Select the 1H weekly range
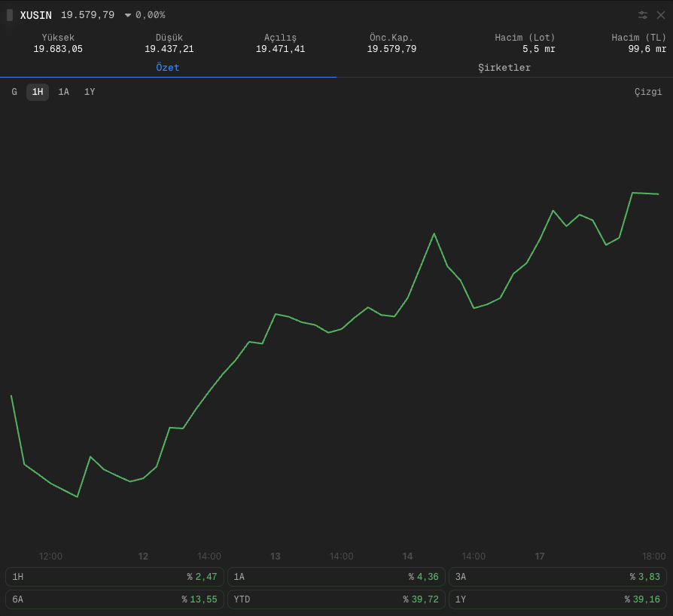This screenshot has width=673, height=616. point(38,92)
